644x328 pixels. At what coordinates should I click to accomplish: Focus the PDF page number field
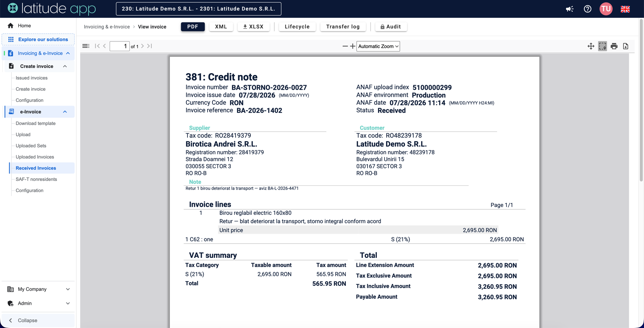[120, 46]
